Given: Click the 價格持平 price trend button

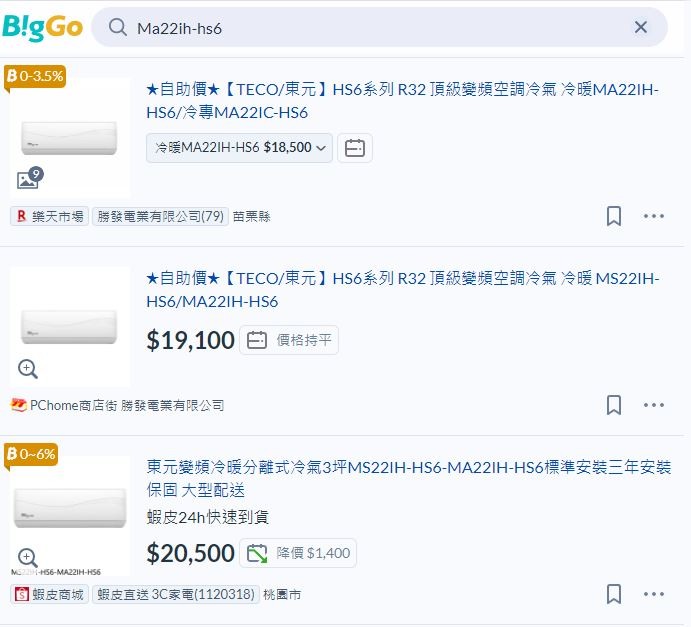Looking at the screenshot, I should pyautogui.click(x=289, y=340).
